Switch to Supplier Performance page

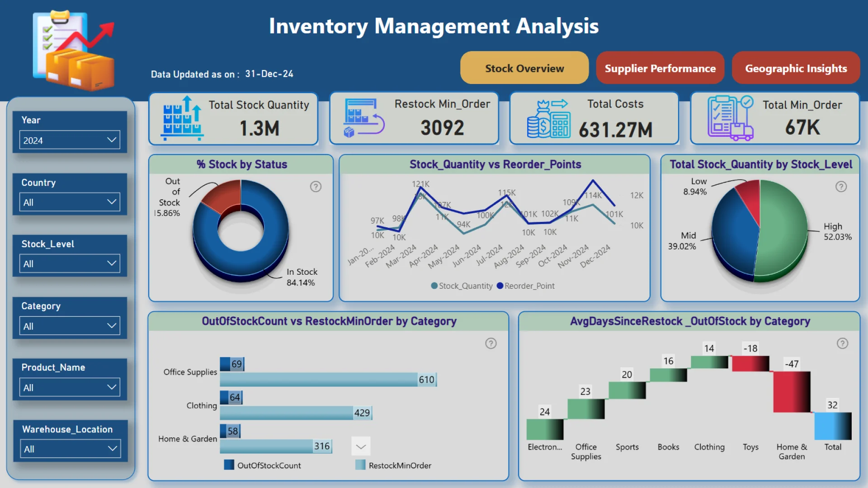click(660, 68)
